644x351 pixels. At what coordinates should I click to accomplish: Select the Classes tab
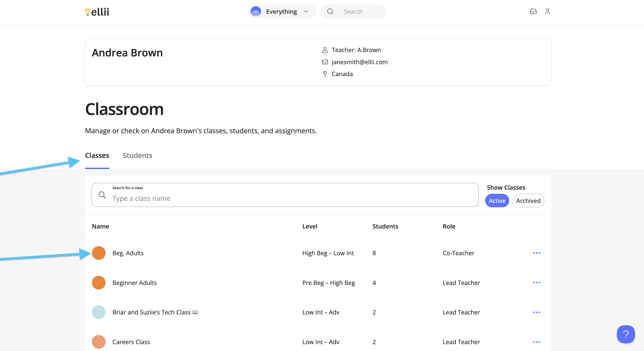pos(97,155)
